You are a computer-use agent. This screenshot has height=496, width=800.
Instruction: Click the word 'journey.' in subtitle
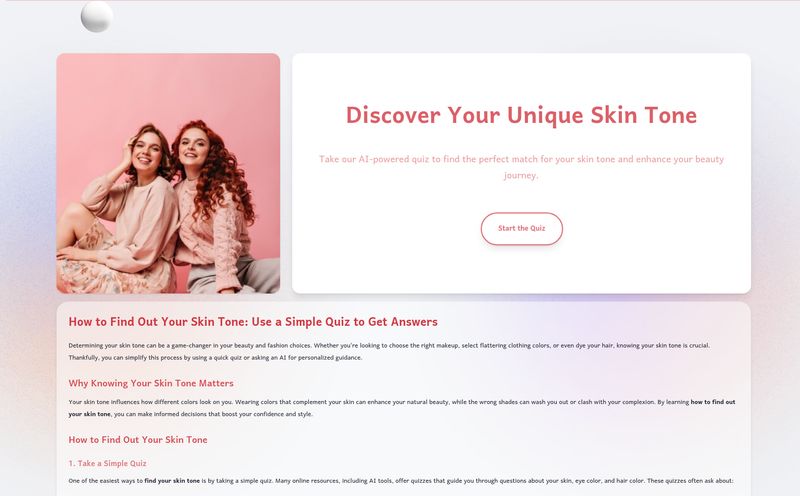pos(521,176)
